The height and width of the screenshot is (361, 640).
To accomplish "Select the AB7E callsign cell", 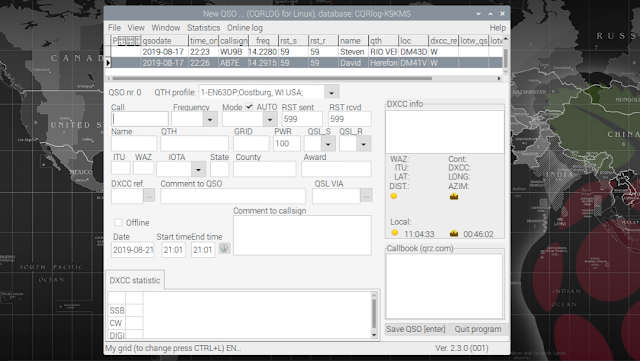I will click(233, 63).
